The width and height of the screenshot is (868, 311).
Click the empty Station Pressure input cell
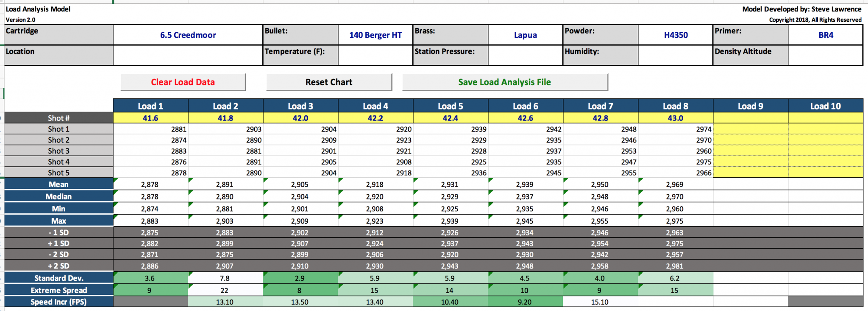tap(526, 55)
